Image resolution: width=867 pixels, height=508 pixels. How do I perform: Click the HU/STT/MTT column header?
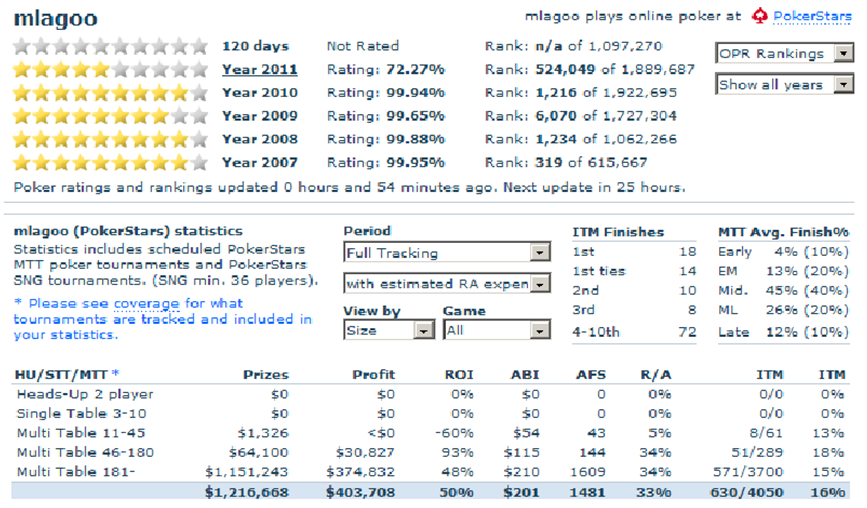pyautogui.click(x=60, y=374)
